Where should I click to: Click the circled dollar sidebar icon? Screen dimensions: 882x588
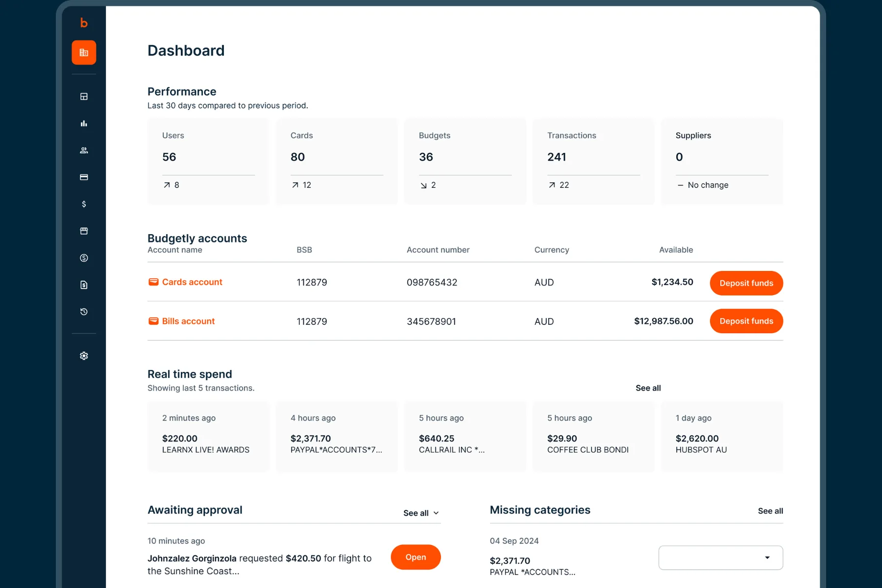coord(84,258)
